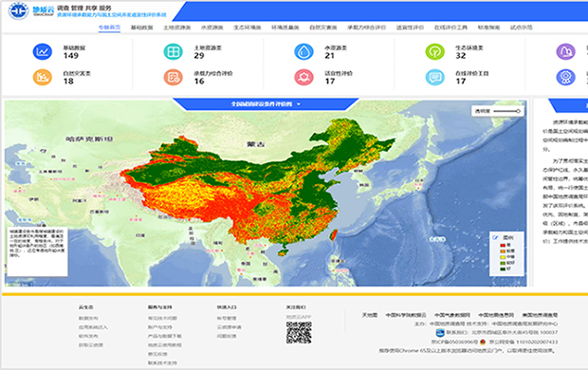Click the map description text box
This screenshot has height=370, width=588.
pos(37,251)
